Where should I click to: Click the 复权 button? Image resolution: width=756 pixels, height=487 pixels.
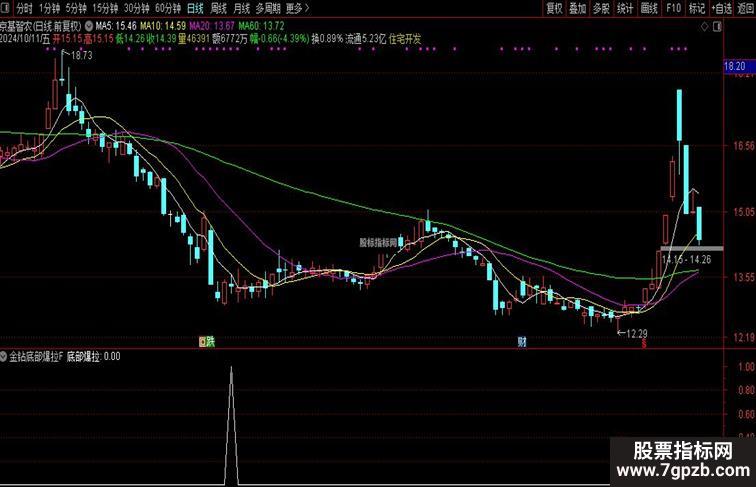click(554, 8)
